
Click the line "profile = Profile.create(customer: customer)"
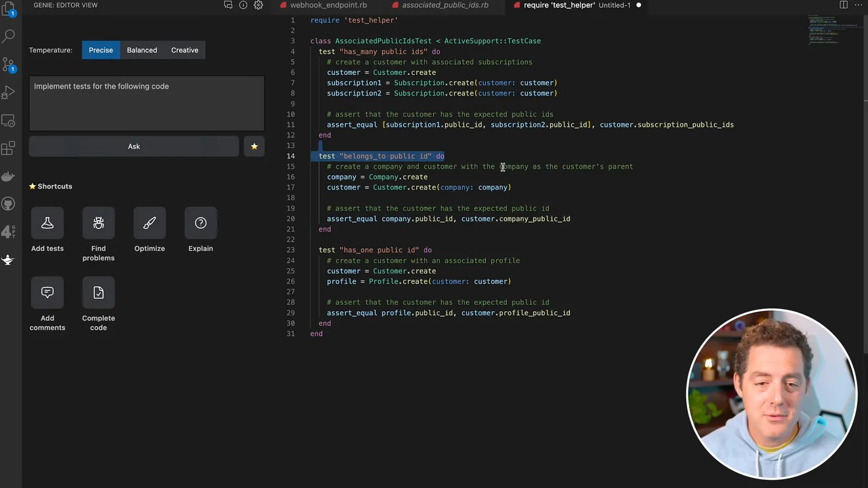click(x=419, y=281)
